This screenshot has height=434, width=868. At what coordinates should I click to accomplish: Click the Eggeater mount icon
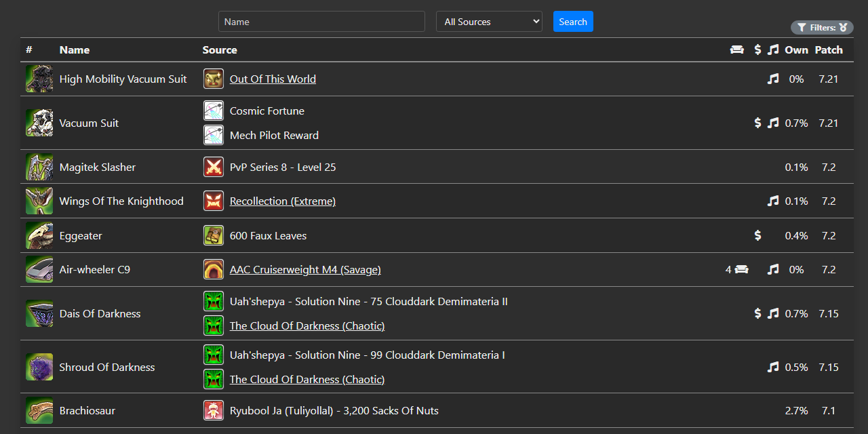tap(39, 235)
